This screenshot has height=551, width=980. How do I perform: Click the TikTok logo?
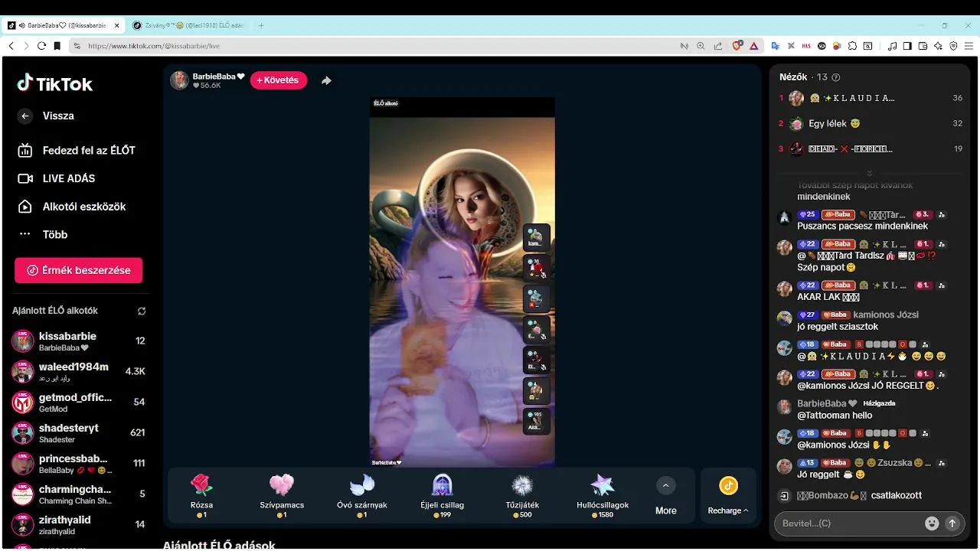(55, 84)
